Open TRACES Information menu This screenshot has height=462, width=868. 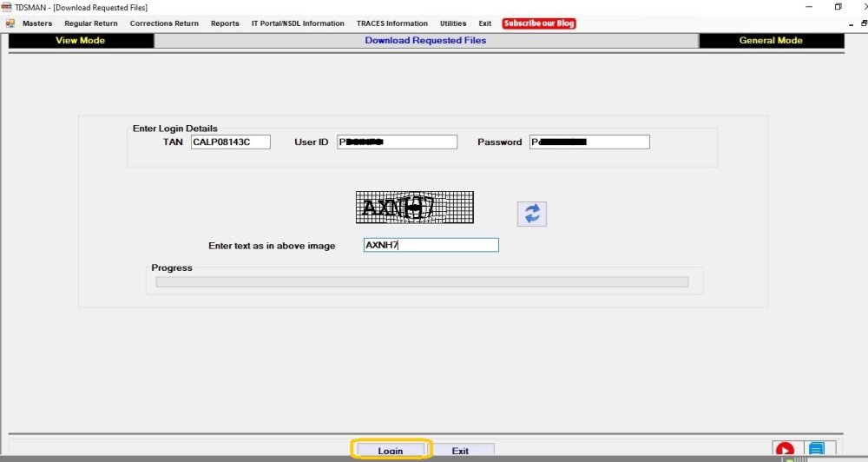[x=392, y=23]
